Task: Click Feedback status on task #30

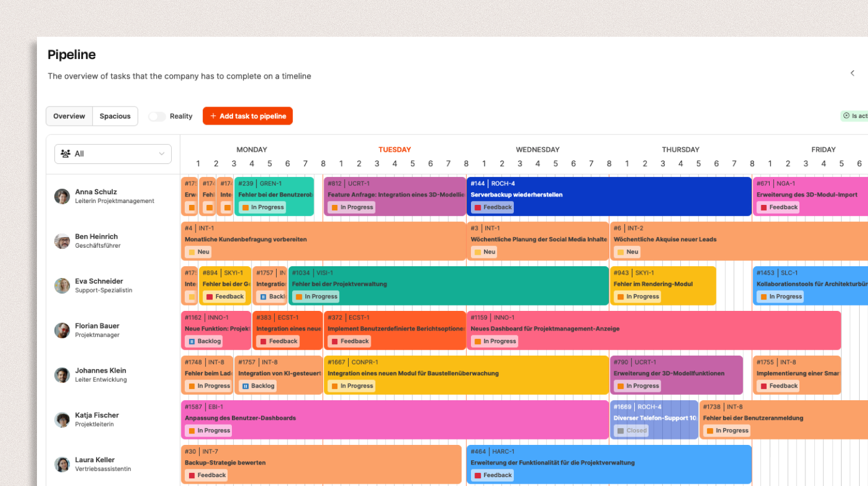Action: [206, 475]
